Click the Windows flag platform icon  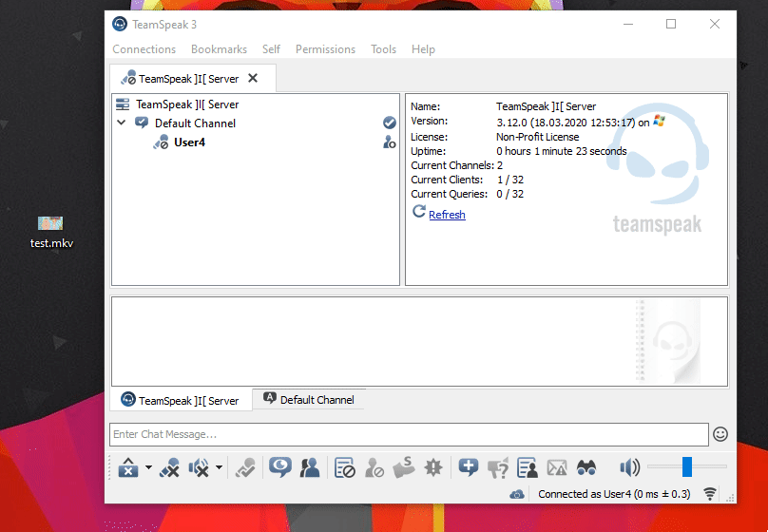tap(659, 121)
